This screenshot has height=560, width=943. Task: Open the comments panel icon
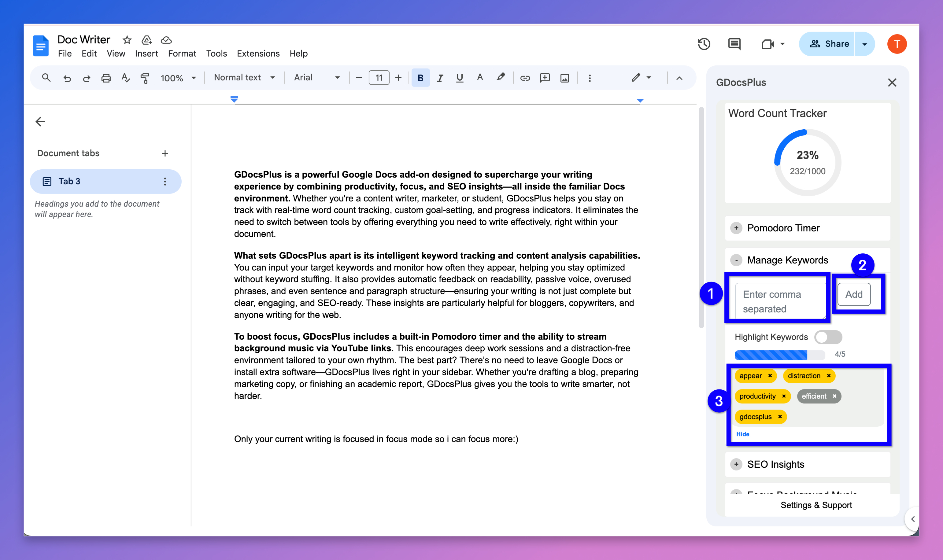[734, 44]
